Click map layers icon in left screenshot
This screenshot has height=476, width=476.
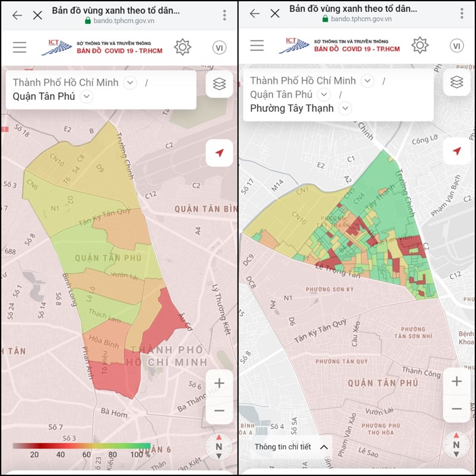pyautogui.click(x=220, y=84)
